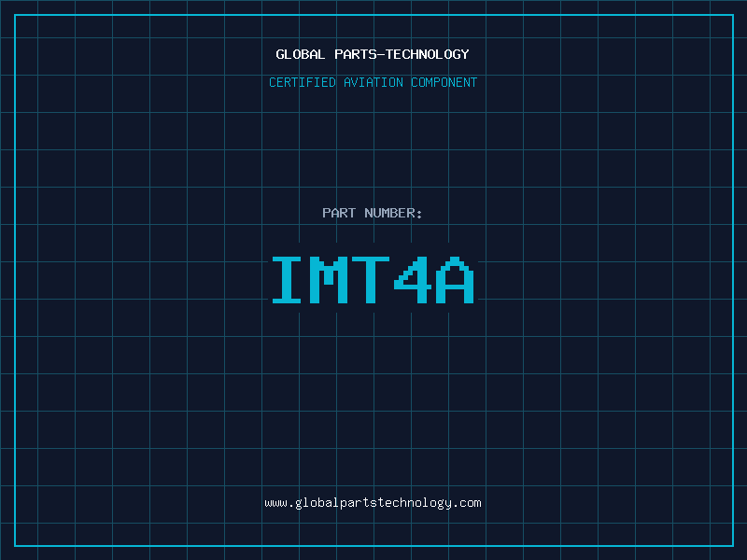
Task: Click the letter M in IMT4A
Action: pyautogui.click(x=331, y=280)
